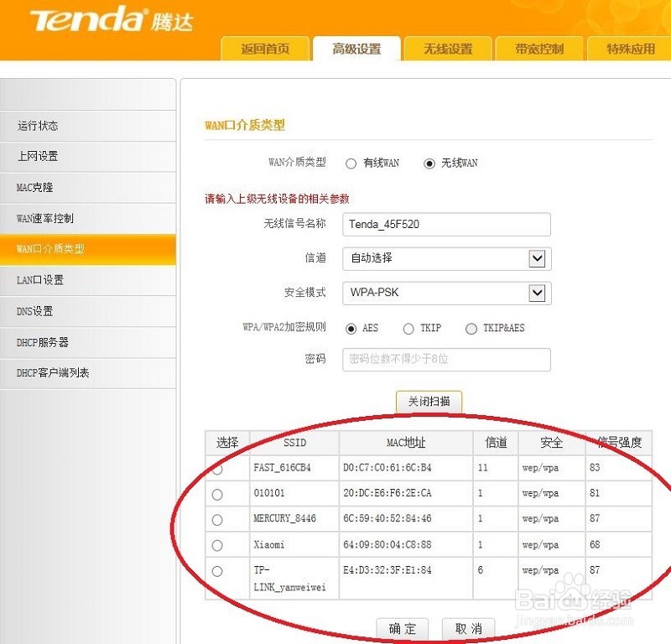Open LAN口设置 in sidebar
Image resolution: width=671 pixels, height=644 pixels.
(88, 280)
